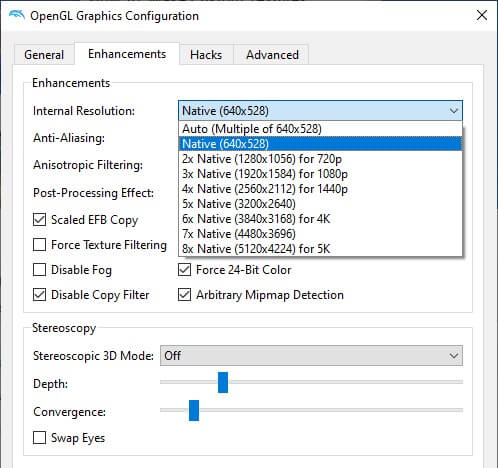Open the Stereoscopic 3D Mode dropdown
Viewport: 498px width, 468px height.
click(311, 356)
